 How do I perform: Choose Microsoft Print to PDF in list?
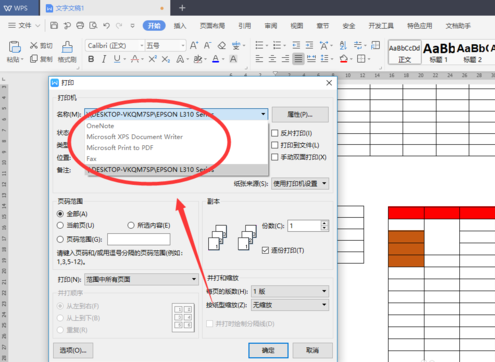(120, 148)
